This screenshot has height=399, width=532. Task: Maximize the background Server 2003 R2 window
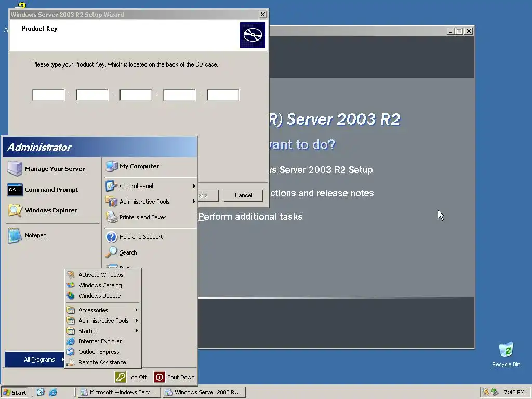pyautogui.click(x=459, y=31)
